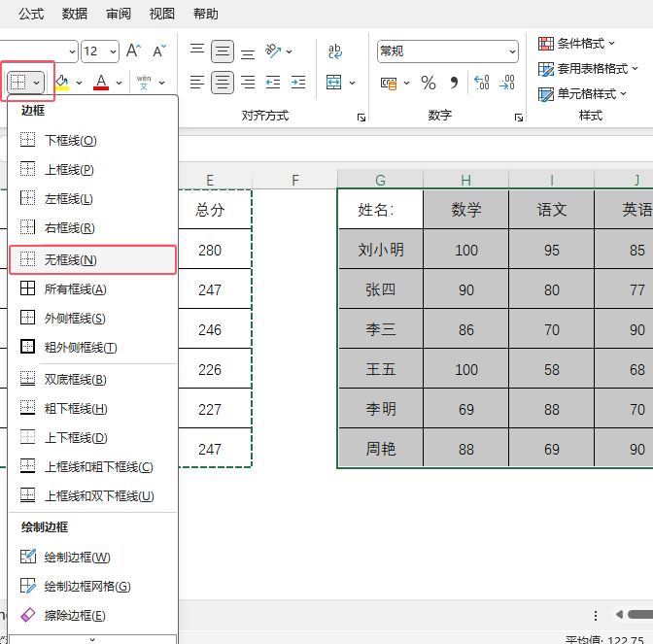Screen dimensions: 653x644
Task: Choose 无框线(N) to remove borders
Action: point(92,259)
